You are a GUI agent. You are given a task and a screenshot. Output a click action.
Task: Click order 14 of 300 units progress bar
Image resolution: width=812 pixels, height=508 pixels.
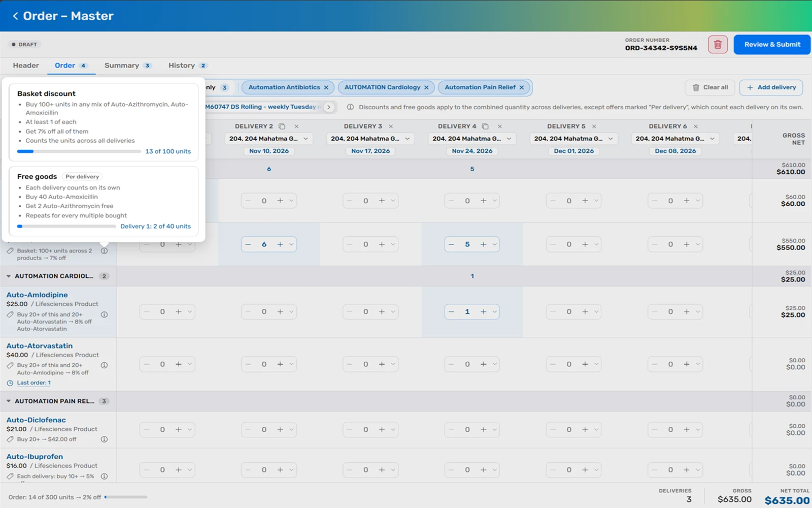126,497
